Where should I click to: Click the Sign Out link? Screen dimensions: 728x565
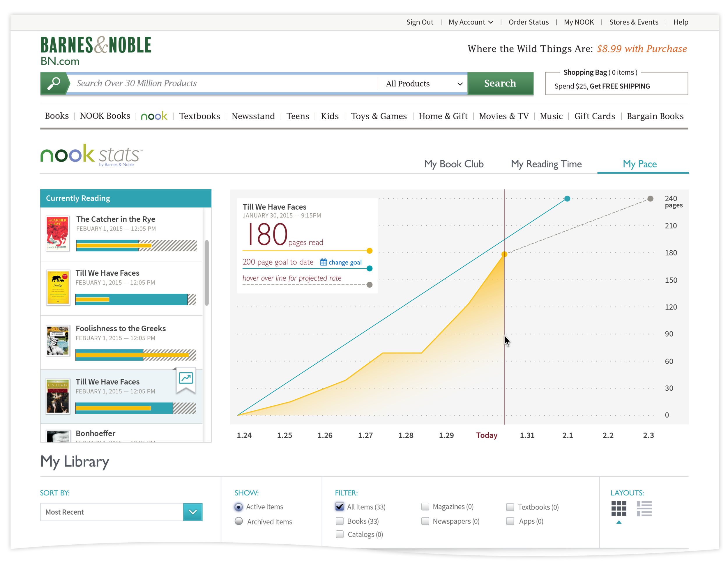point(420,22)
